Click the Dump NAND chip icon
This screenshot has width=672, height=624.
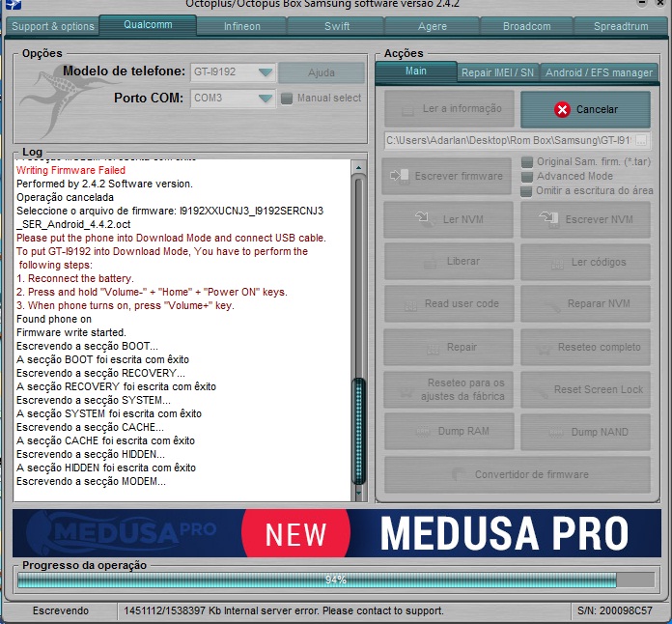tap(556, 432)
